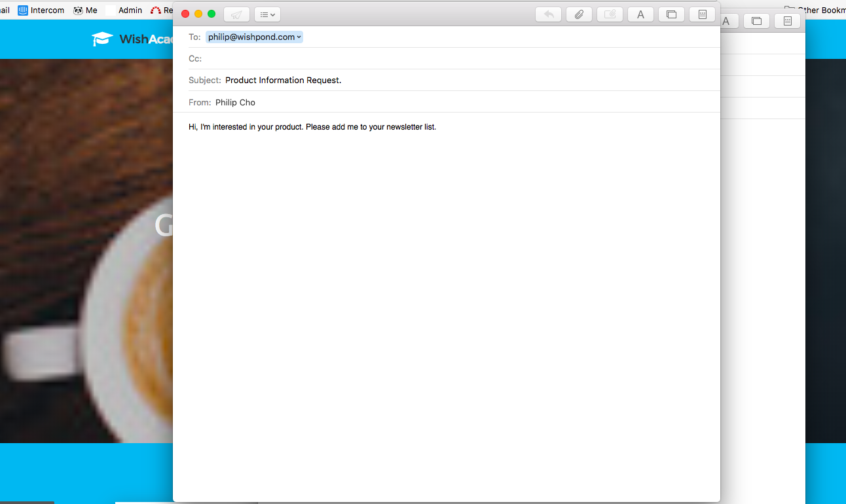
Task: Open the Other Bookmarks folder
Action: 815,10
